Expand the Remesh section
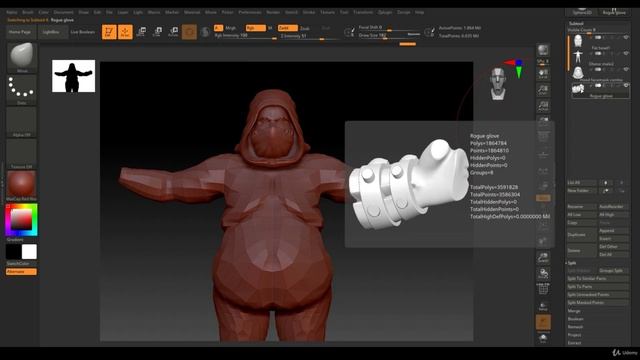The height and width of the screenshot is (360, 640). point(576,327)
